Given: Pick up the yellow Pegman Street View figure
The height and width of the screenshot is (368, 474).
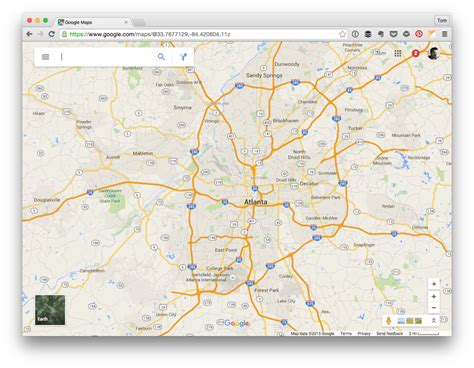Looking at the screenshot, I should [x=388, y=321].
